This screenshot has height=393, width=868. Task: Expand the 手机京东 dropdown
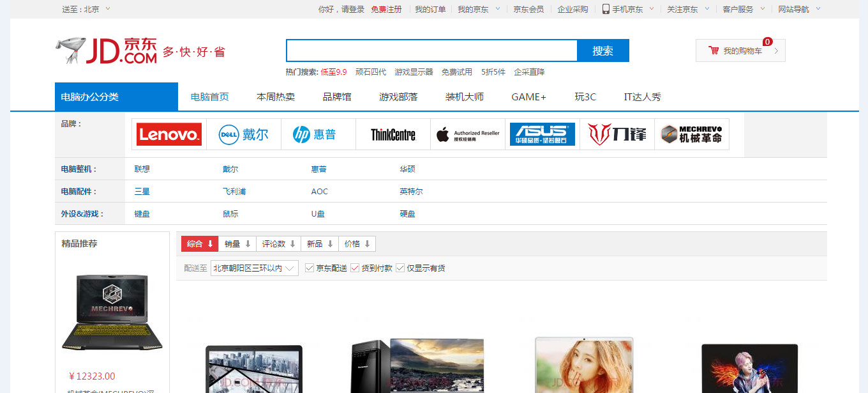633,9
